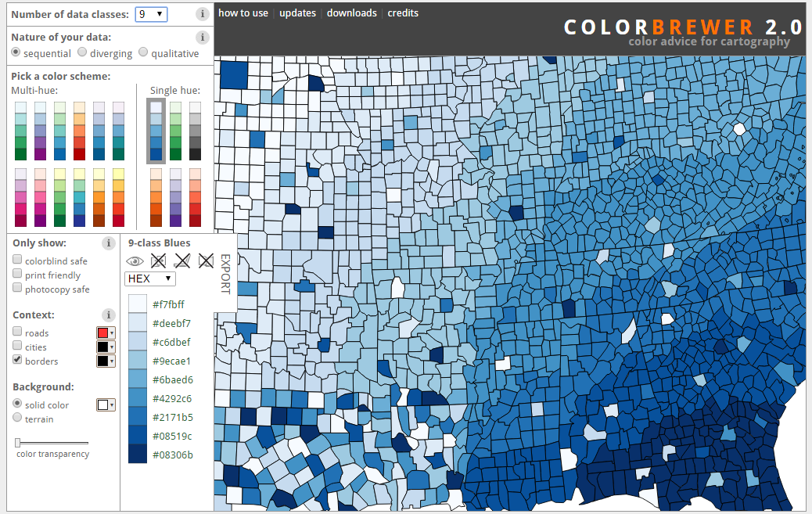The image size is (812, 514).
Task: Open the borders color dropdown
Action: pos(106,360)
